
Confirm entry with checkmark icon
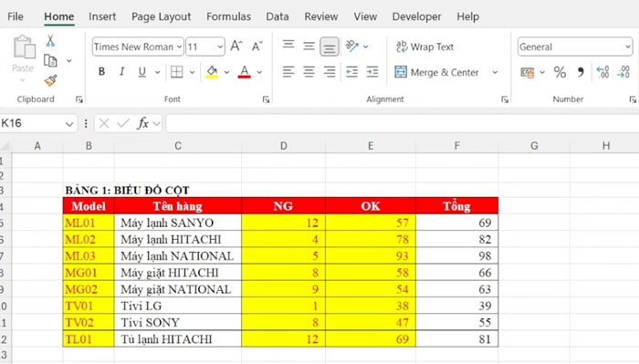tap(123, 123)
